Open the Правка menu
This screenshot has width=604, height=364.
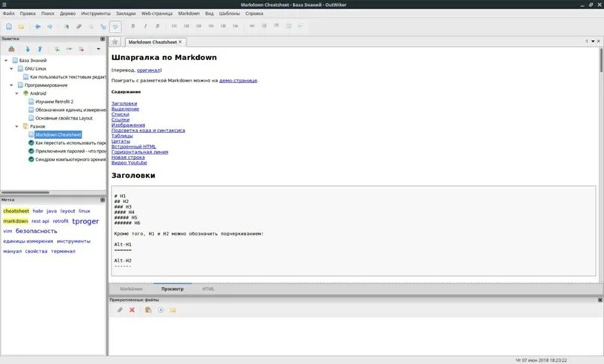pyautogui.click(x=28, y=13)
